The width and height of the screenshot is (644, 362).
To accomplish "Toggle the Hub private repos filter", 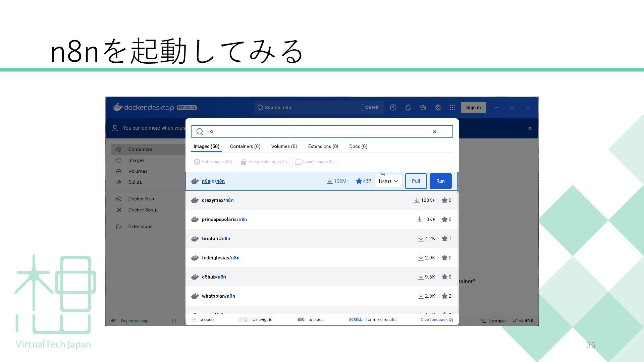I will click(x=264, y=162).
